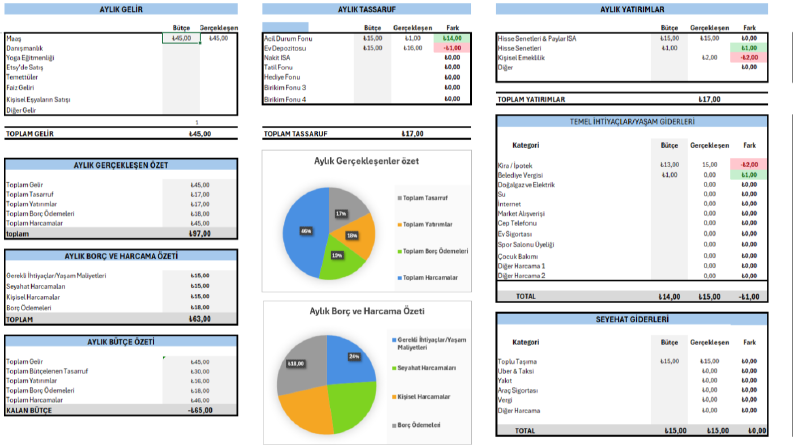The width and height of the screenshot is (793, 446).
Task: Click the KALAN BÜTÇE value -₺65,00
Action: tap(200, 410)
